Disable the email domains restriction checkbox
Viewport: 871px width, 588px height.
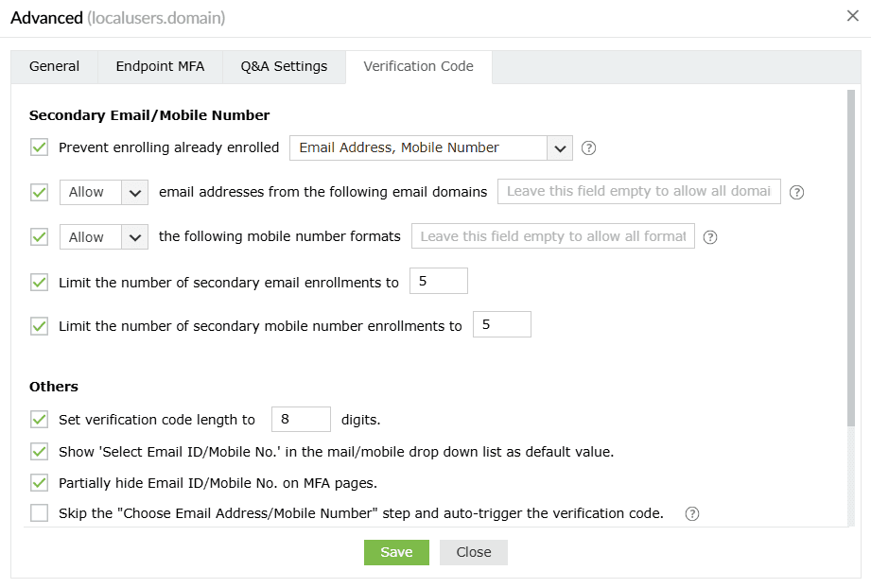tap(39, 192)
